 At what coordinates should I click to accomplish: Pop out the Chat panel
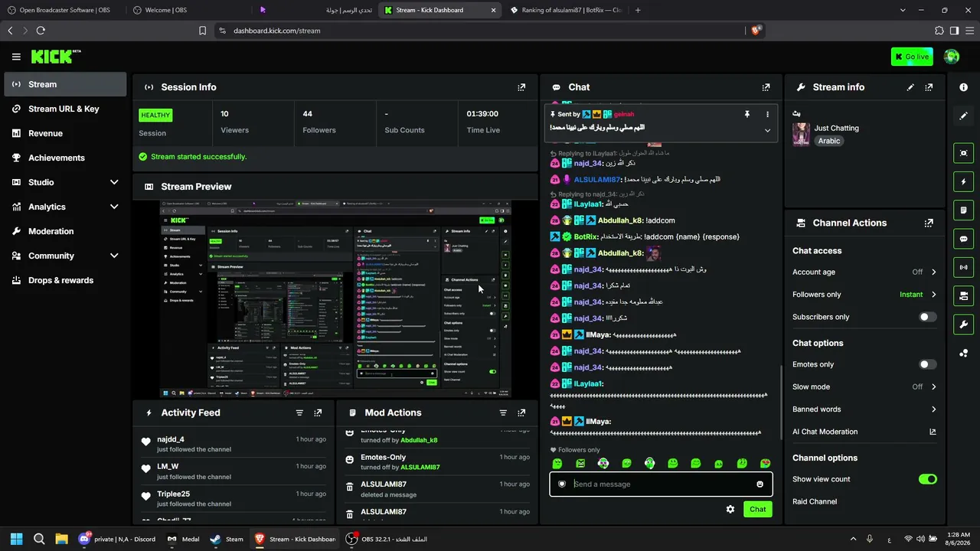pos(766,87)
